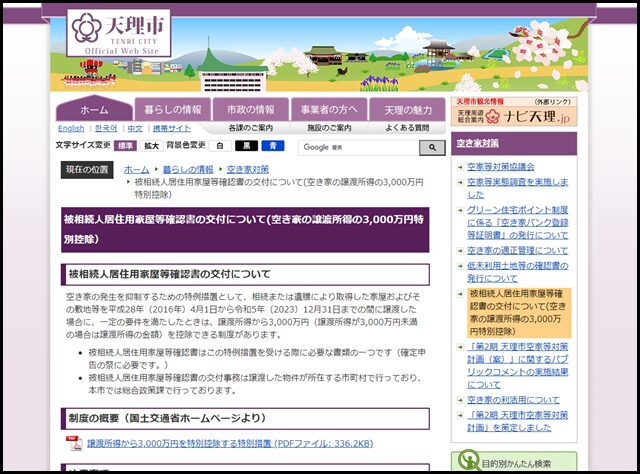Select highlighted 被相続人居住用家屋等確認書 sidebar item
Screen dimensions: 640x474
pos(519,312)
